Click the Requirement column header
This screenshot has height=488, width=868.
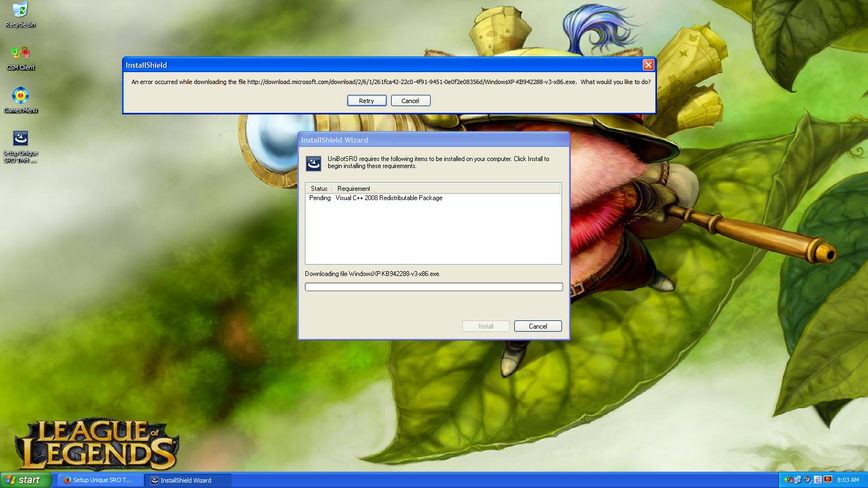pos(446,189)
